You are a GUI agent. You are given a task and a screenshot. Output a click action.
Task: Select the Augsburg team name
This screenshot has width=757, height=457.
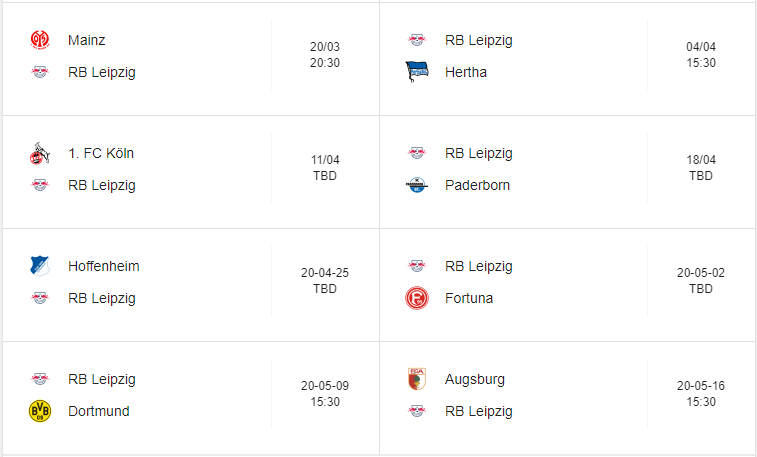[475, 379]
